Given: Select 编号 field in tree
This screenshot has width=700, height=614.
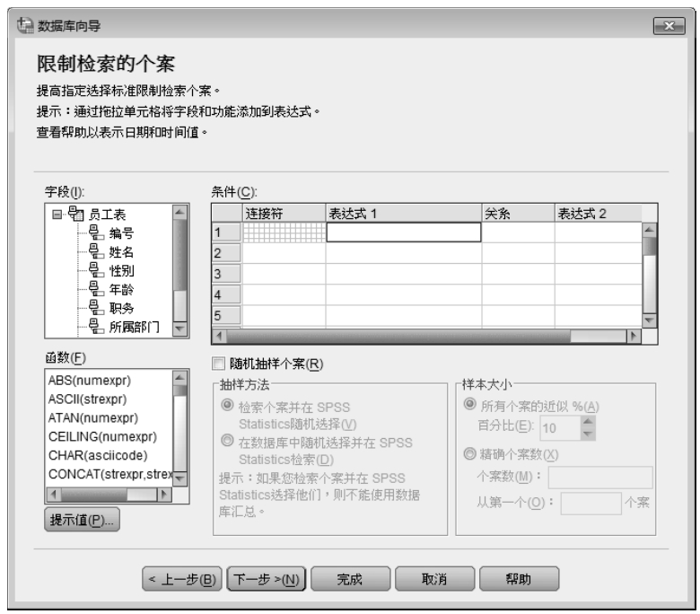Looking at the screenshot, I should pyautogui.click(x=121, y=233).
